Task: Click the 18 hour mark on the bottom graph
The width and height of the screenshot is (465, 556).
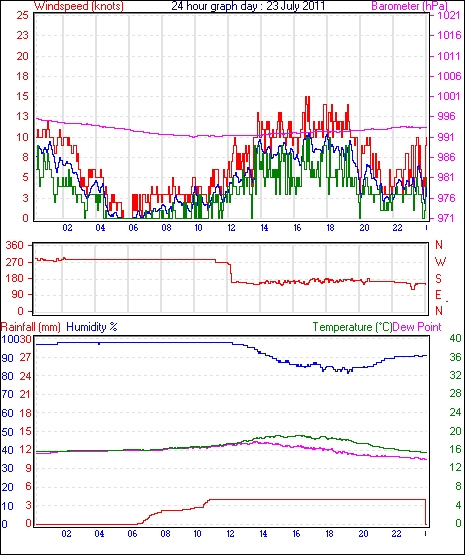Action: 330,534
